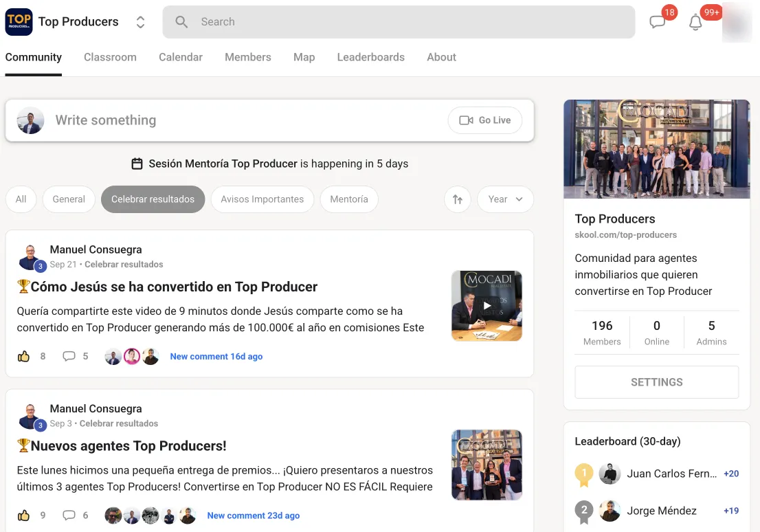This screenshot has height=532, width=760.
Task: Switch to the Community tab
Action: pyautogui.click(x=34, y=57)
